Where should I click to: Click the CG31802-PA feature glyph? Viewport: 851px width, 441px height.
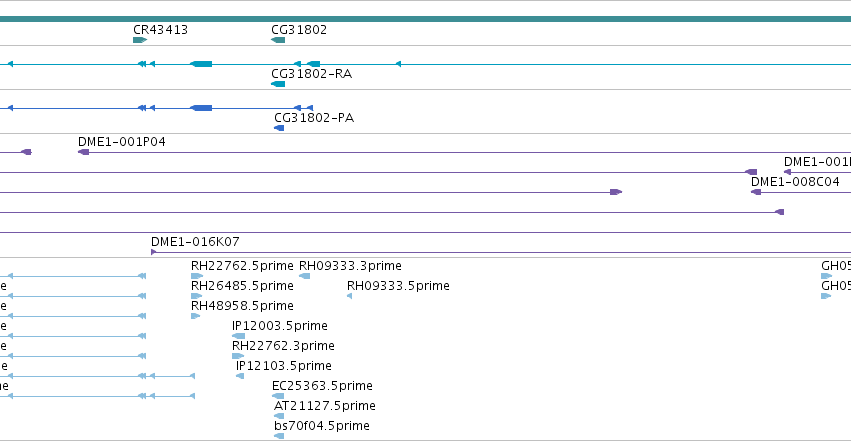click(279, 128)
